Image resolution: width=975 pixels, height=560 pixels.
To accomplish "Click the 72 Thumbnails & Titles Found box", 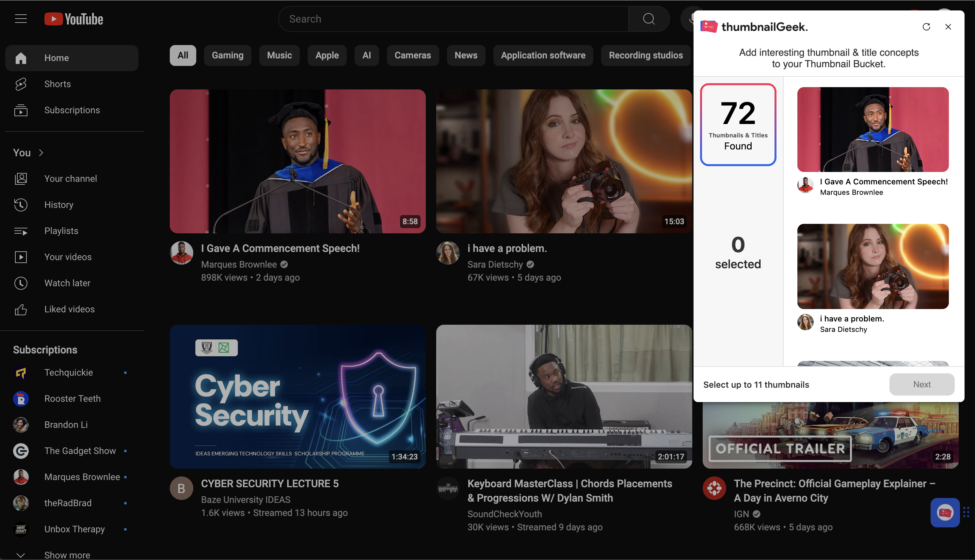I will pos(738,125).
